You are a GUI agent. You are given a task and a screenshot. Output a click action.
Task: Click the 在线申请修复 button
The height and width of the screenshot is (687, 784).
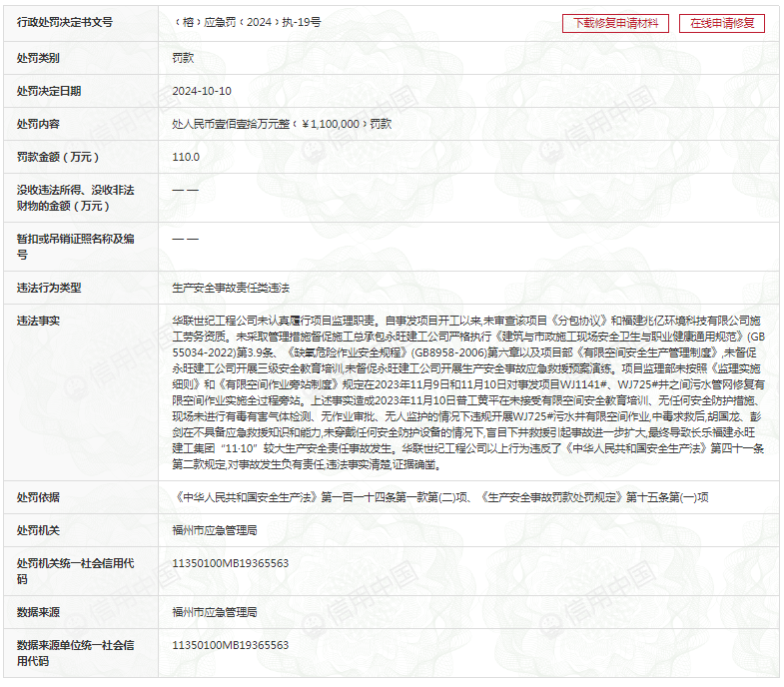pos(721,23)
